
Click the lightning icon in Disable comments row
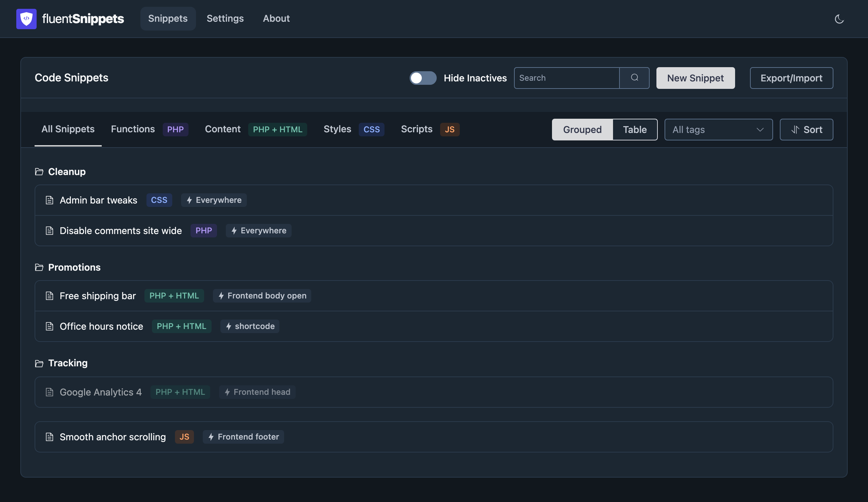(x=234, y=231)
